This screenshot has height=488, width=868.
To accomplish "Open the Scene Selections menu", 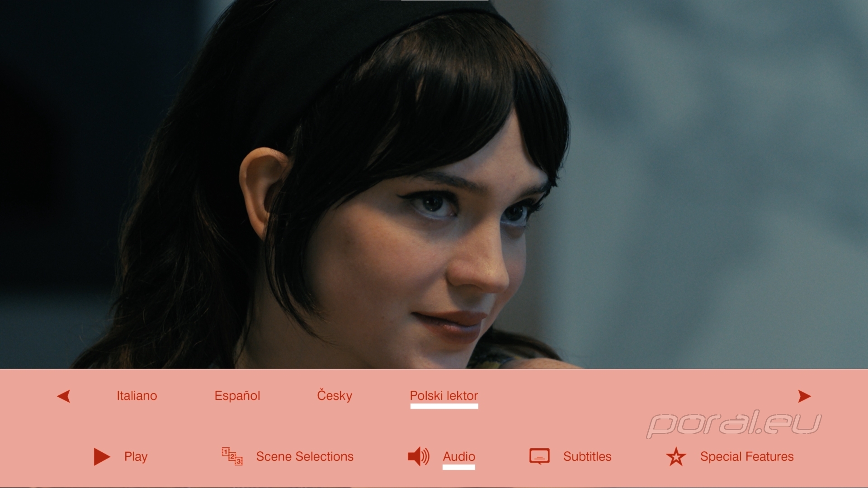I will pos(305,457).
